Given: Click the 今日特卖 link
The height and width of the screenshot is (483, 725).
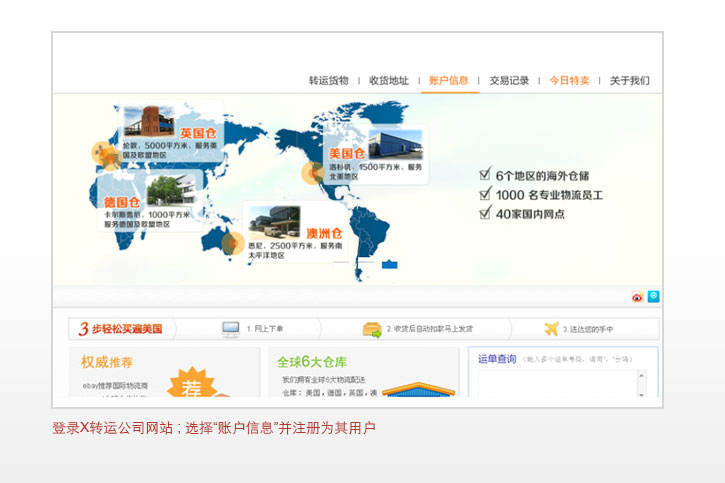Looking at the screenshot, I should (x=569, y=81).
